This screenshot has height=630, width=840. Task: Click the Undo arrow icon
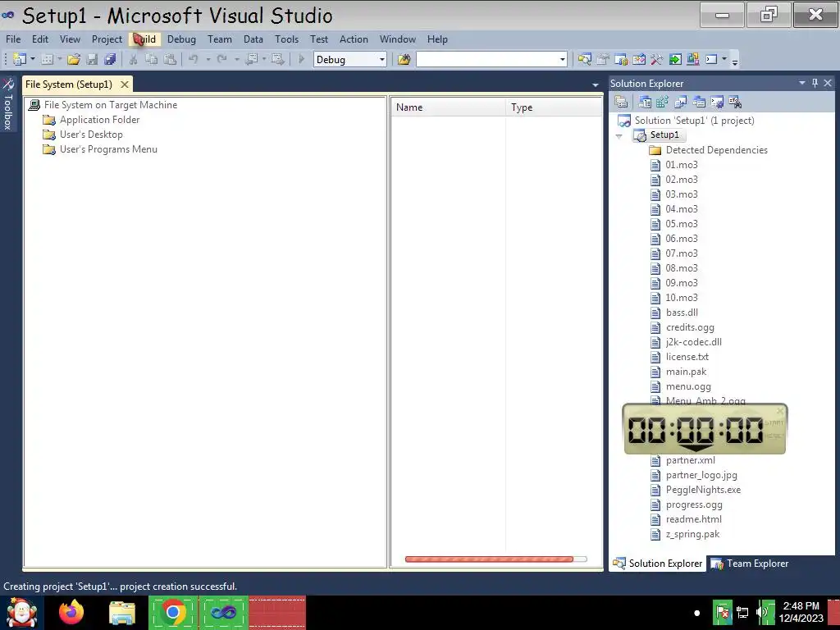pos(194,59)
